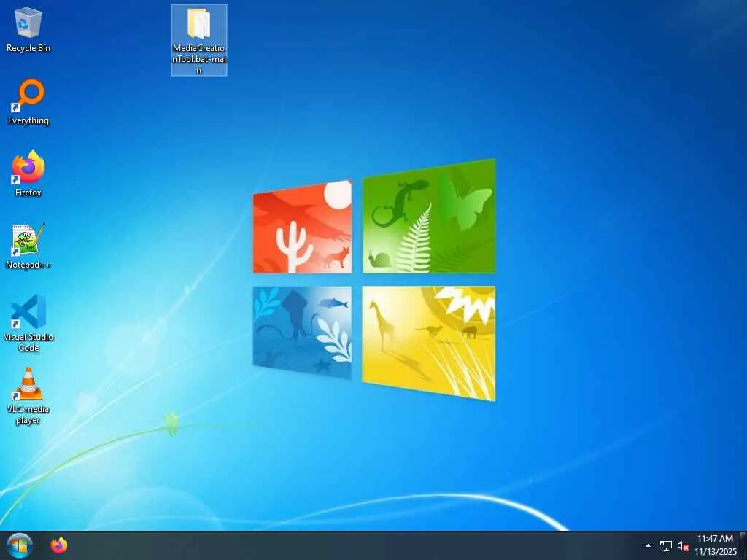This screenshot has height=560, width=747.
Task: Select the Recycle Bin desktop icon
Action: pyautogui.click(x=28, y=29)
